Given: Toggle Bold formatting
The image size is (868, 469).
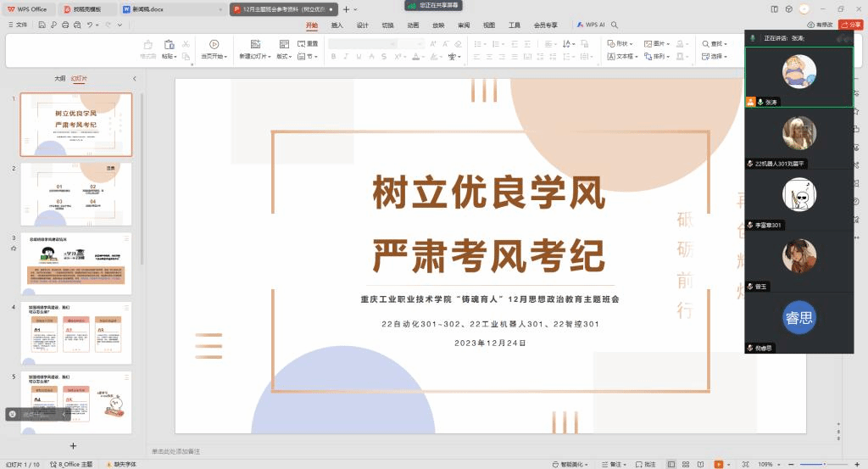Looking at the screenshot, I should point(333,57).
